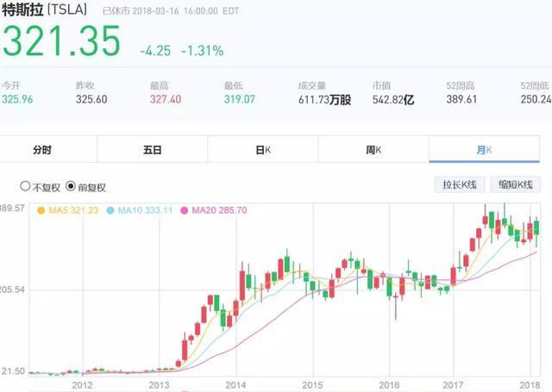Click the 52周低 value 250.24
Viewport: 552px width, 392px height.
pyautogui.click(x=536, y=99)
